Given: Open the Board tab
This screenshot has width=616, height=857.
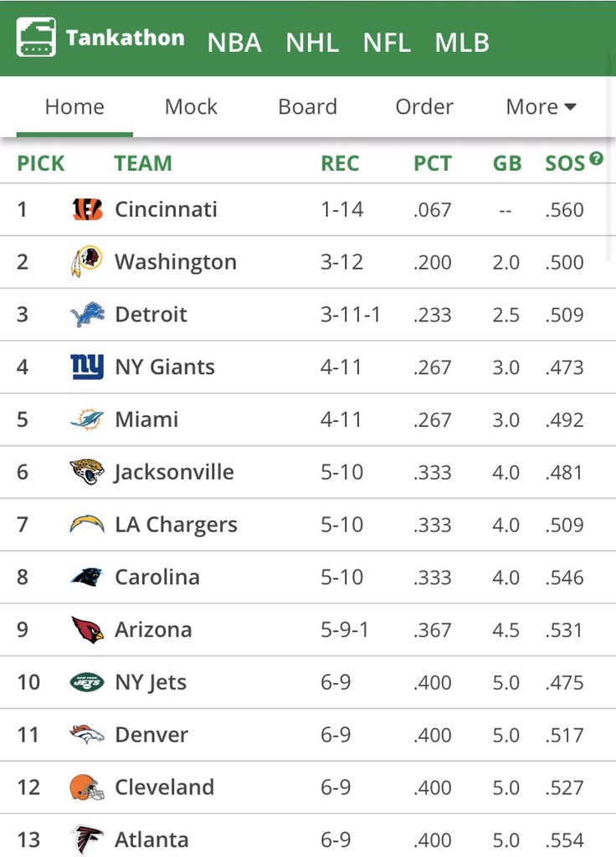Looking at the screenshot, I should pyautogui.click(x=307, y=106).
